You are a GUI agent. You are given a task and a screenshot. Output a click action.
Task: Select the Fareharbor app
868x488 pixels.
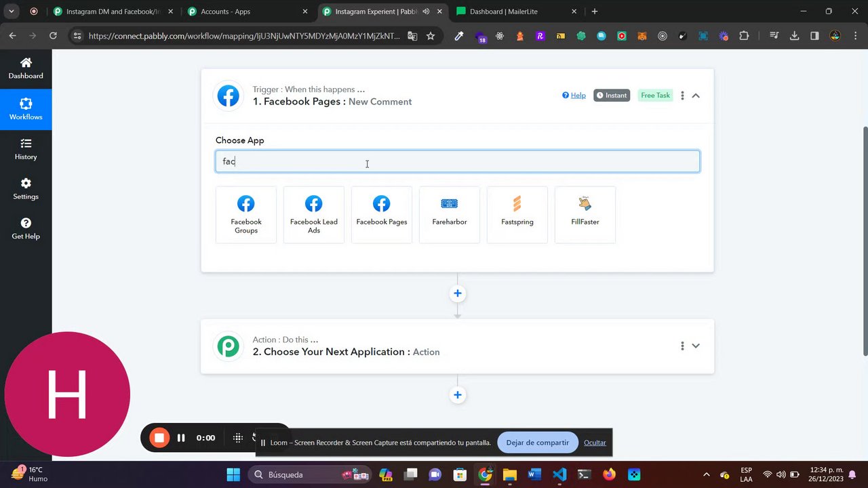coord(450,215)
